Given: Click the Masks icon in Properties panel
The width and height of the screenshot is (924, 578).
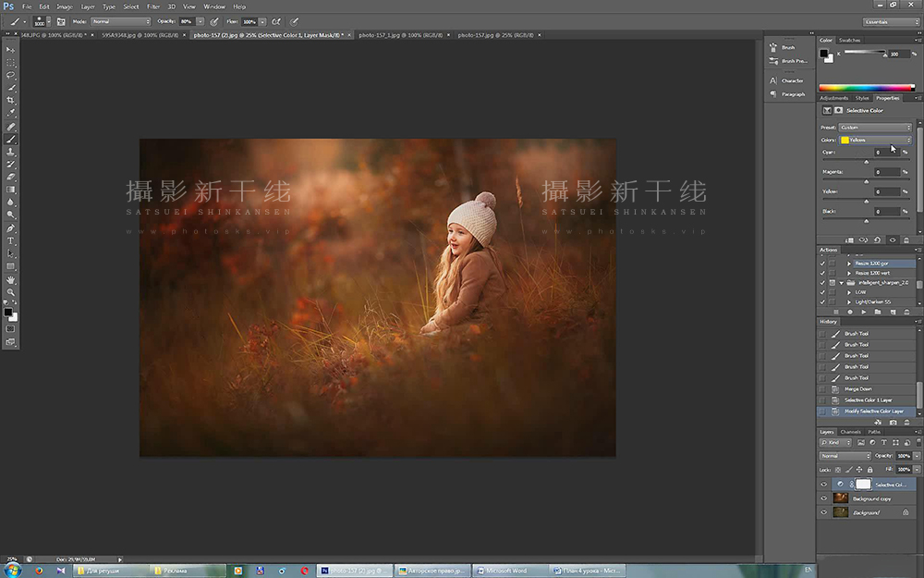Looking at the screenshot, I should tap(839, 110).
